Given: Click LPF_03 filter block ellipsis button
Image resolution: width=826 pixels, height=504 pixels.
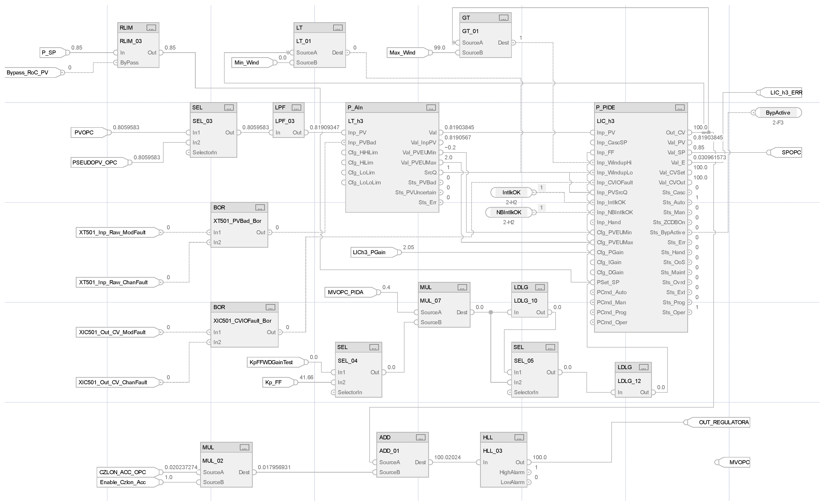Looking at the screenshot, I should point(296,107).
